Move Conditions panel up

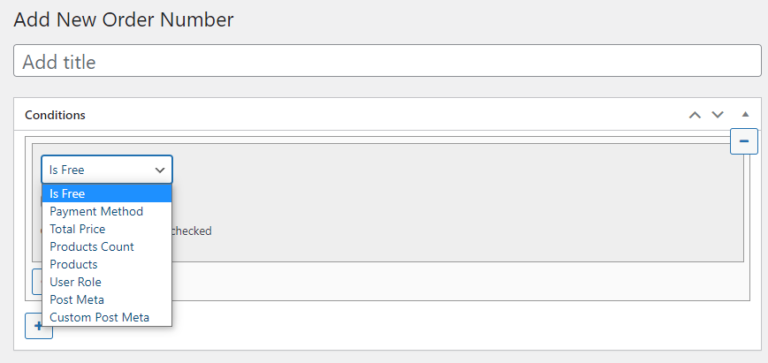[695, 115]
